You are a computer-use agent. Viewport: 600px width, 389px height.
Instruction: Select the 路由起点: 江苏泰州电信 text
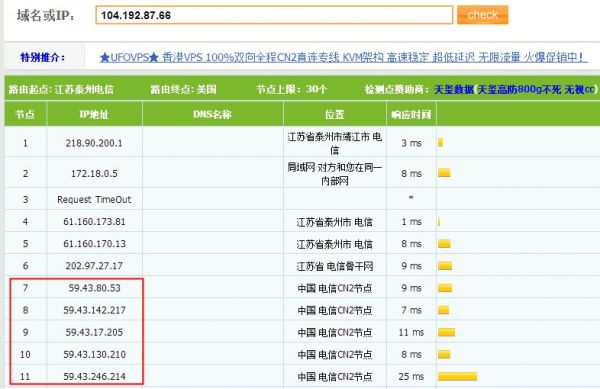61,90
